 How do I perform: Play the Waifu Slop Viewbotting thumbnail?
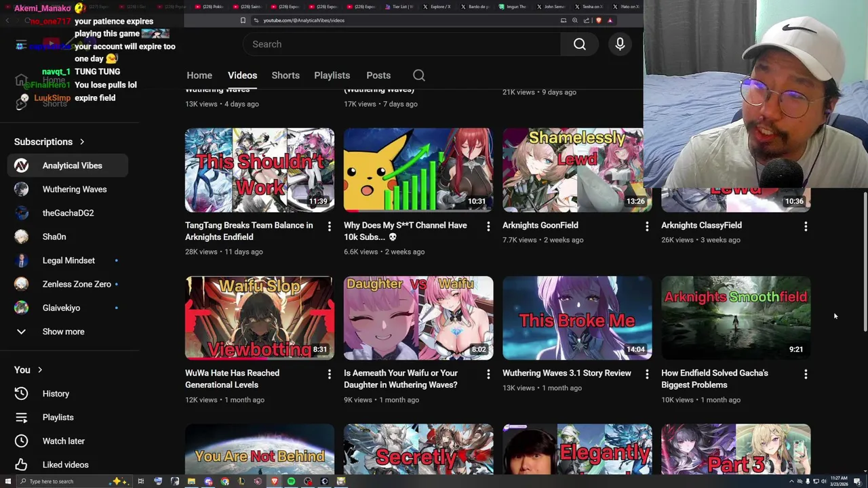260,318
